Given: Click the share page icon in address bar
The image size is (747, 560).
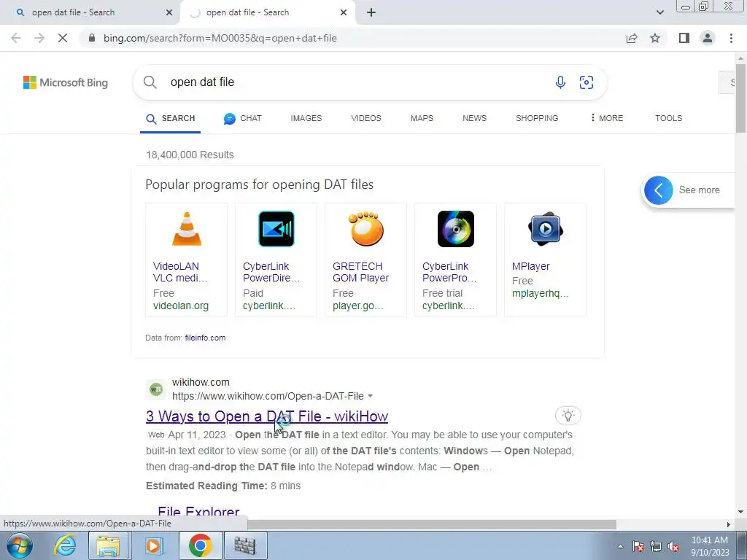Looking at the screenshot, I should click(632, 38).
